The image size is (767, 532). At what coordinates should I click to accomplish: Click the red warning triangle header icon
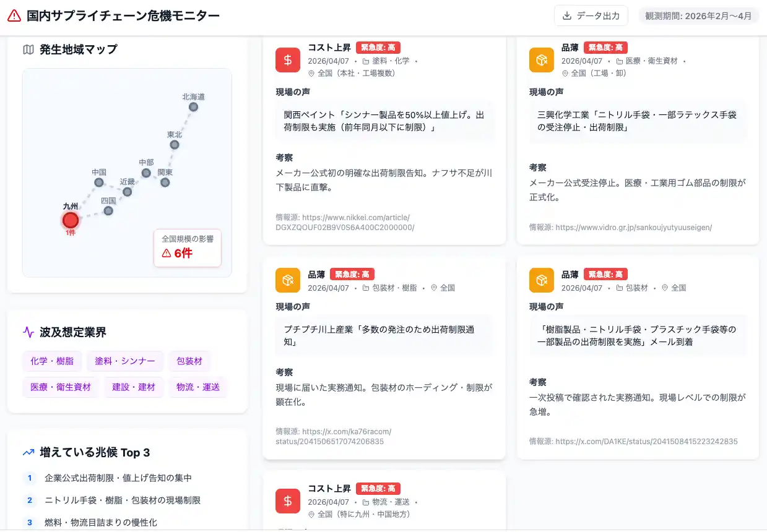pyautogui.click(x=14, y=16)
